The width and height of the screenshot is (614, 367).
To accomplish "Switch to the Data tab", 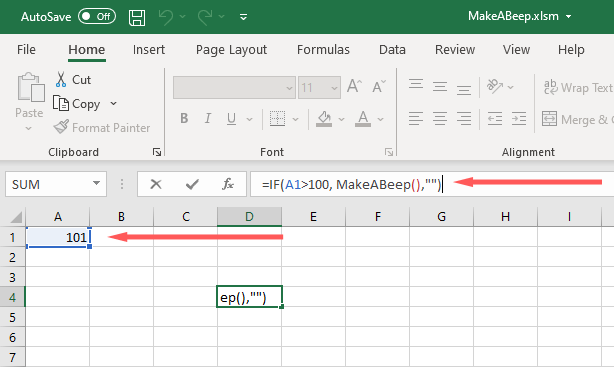I will [392, 50].
